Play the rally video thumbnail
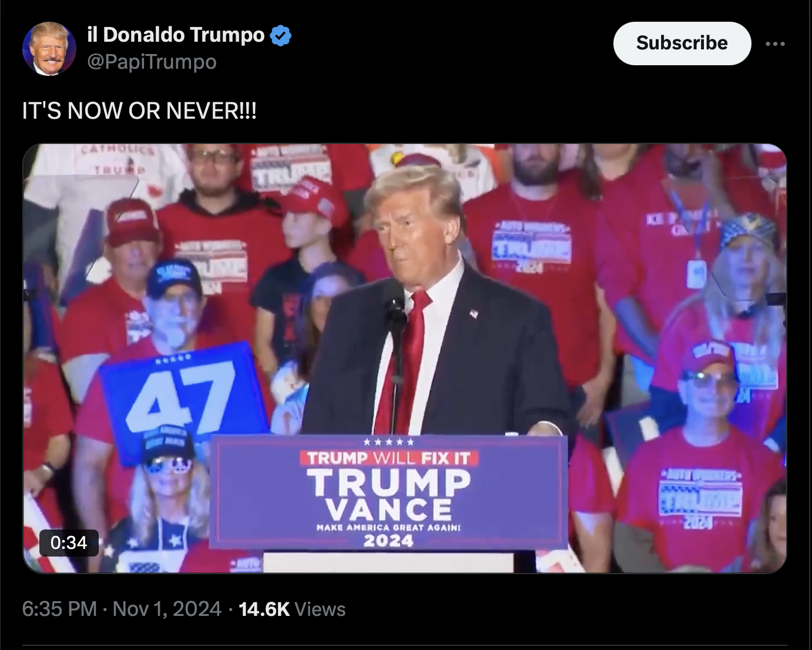 click(405, 358)
